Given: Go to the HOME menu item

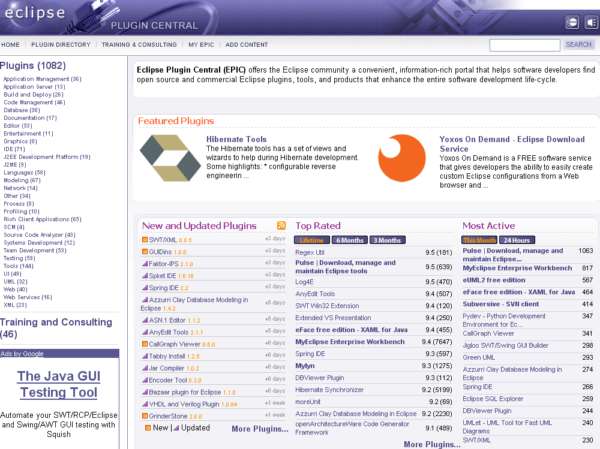Looking at the screenshot, I should click(x=10, y=45).
